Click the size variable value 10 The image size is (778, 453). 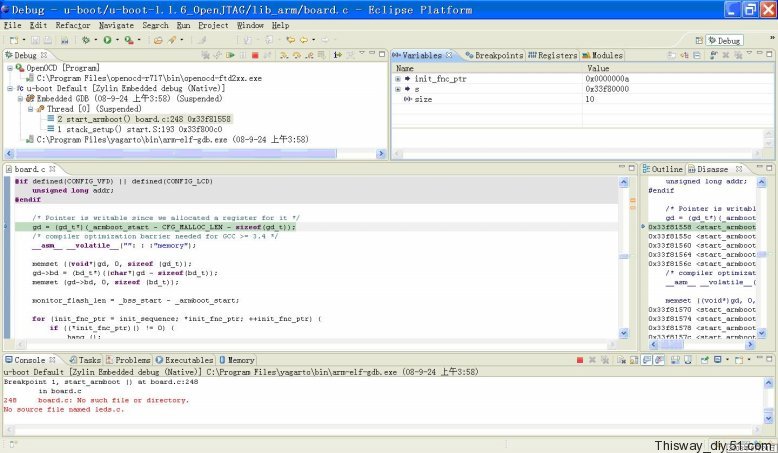(x=590, y=99)
